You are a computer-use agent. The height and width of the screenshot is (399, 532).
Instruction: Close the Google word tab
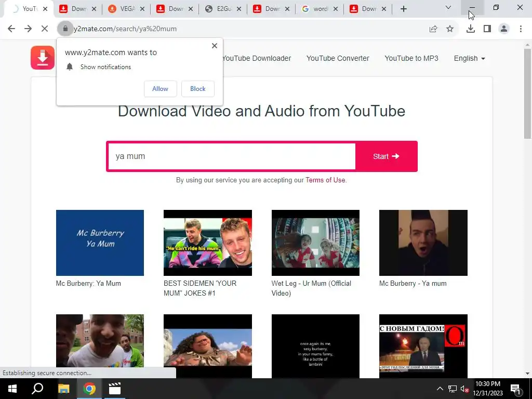click(x=336, y=9)
